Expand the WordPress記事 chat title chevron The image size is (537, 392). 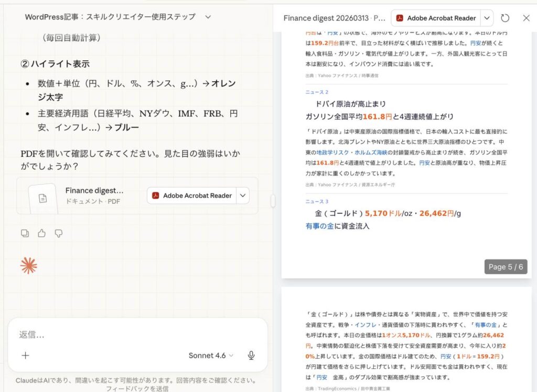tap(208, 17)
